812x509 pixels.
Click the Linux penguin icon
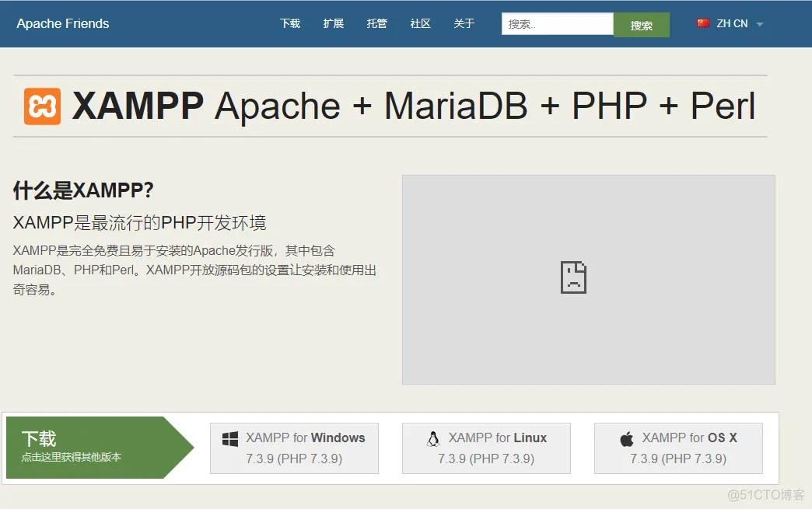[x=433, y=438]
